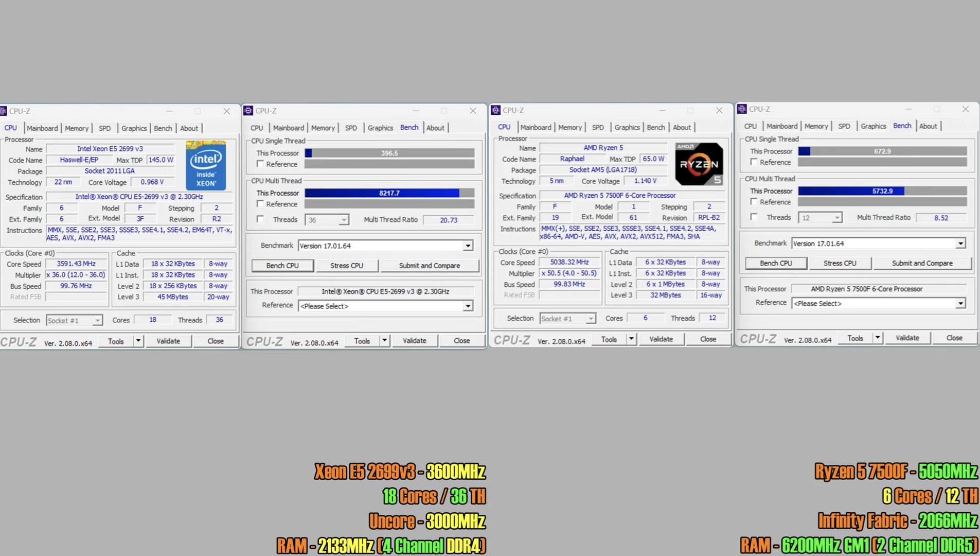Click the Name field Intel Xeon E5 2699 v3
This screenshot has width=980, height=556.
tap(110, 149)
